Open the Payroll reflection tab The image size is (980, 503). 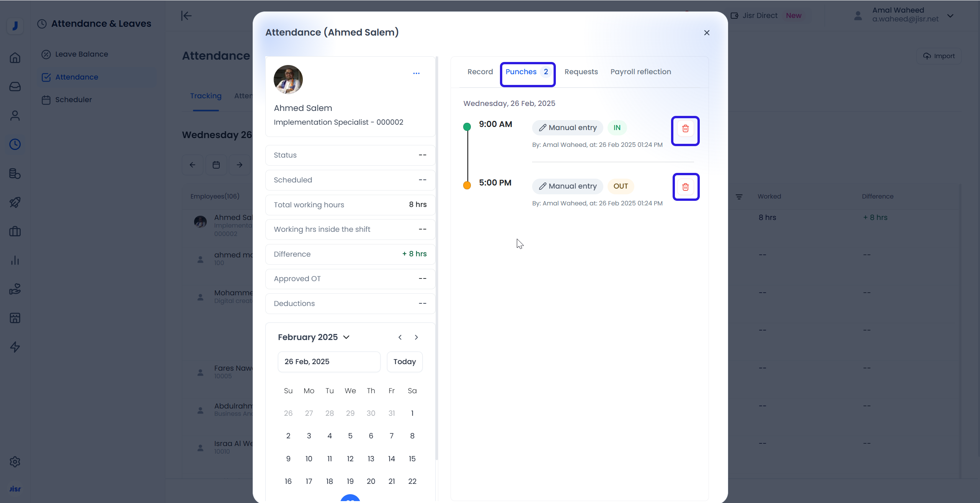[x=640, y=72]
